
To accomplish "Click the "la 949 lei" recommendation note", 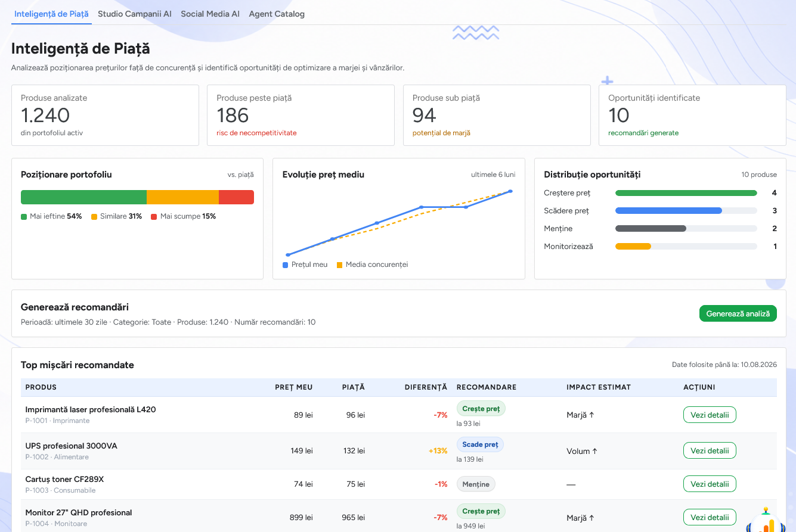I will click(x=470, y=526).
